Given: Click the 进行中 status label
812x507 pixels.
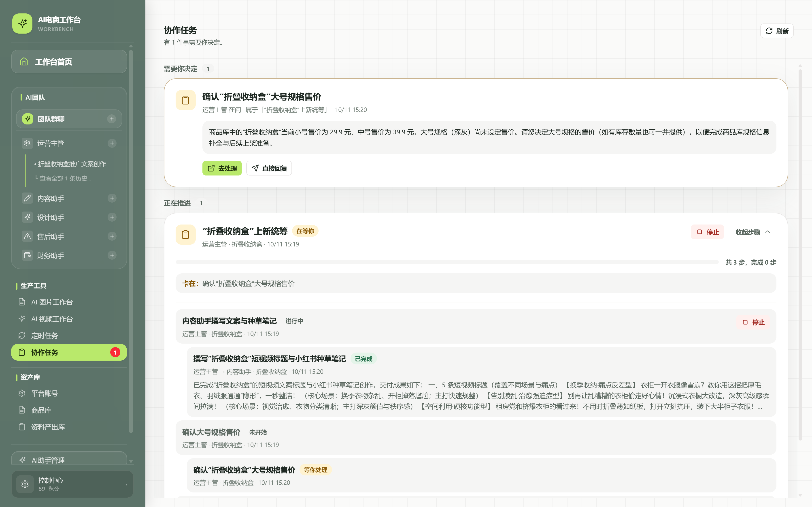Looking at the screenshot, I should (x=294, y=321).
